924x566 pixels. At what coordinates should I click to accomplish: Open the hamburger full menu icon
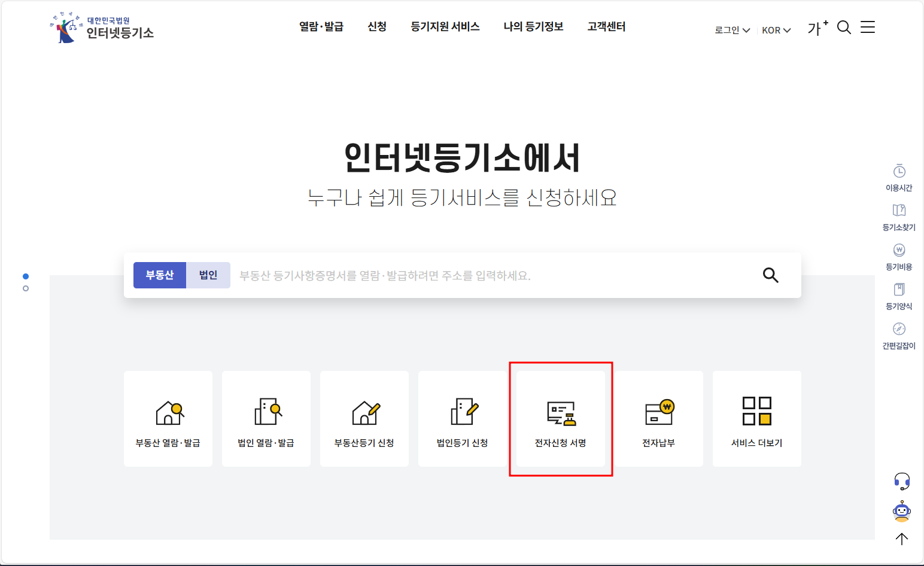point(868,27)
